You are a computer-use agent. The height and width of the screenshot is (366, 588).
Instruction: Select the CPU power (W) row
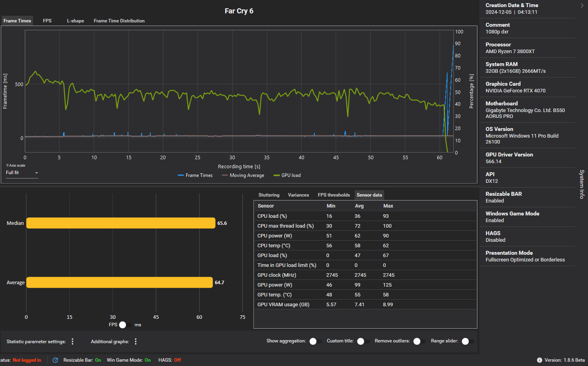(365, 236)
